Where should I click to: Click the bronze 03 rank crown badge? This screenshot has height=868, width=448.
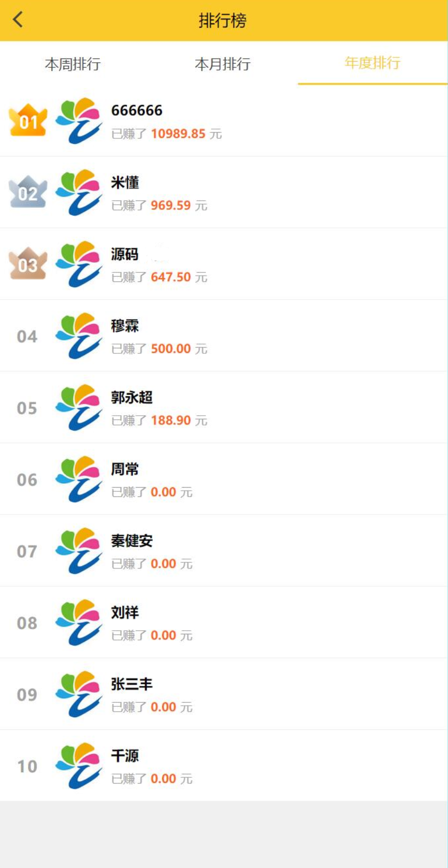[28, 263]
